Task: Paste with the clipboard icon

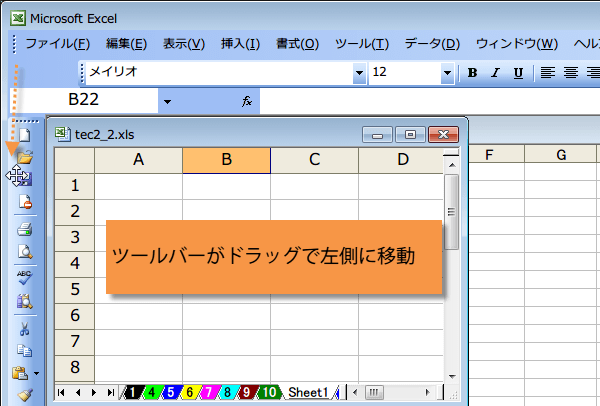Action: click(20, 373)
